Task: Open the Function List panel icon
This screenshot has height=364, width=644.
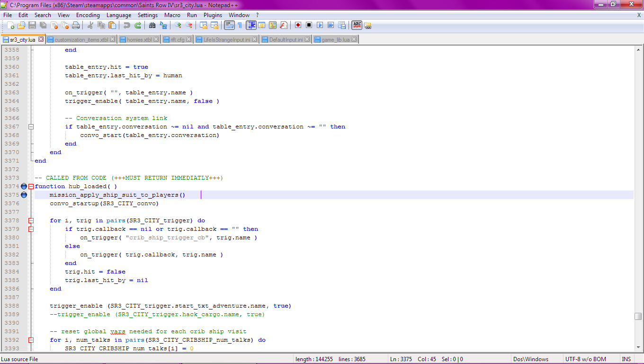Action: [x=283, y=25]
